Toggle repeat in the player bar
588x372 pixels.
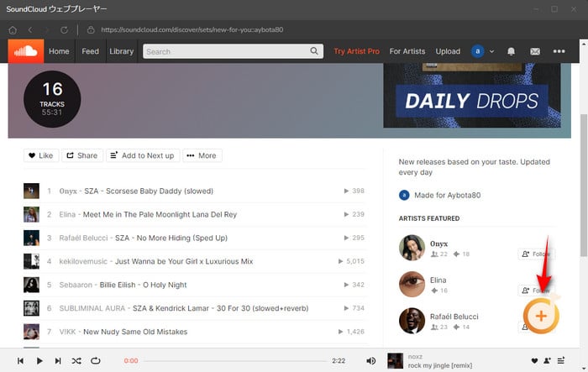pos(96,361)
